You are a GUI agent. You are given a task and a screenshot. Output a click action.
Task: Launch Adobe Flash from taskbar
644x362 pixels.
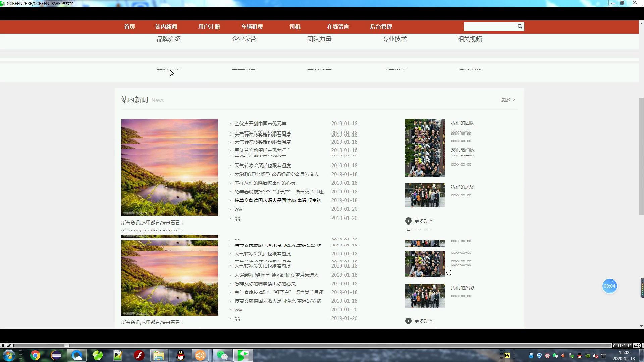tap(139, 355)
